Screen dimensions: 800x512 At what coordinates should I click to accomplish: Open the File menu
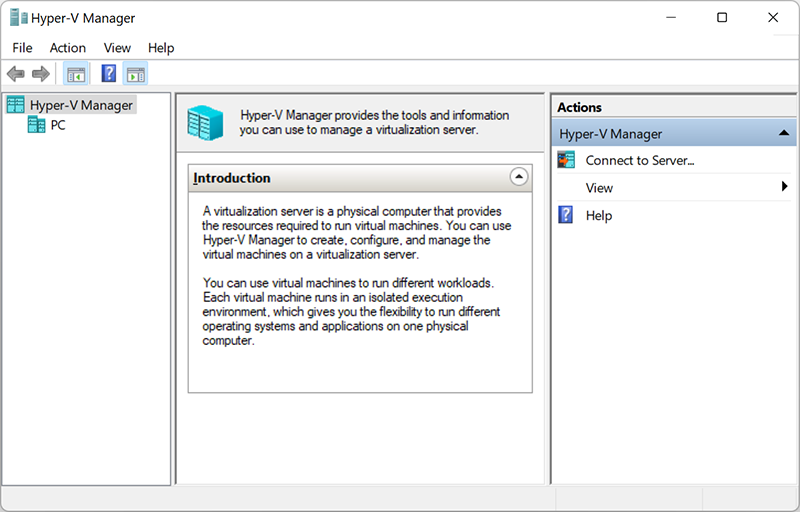point(22,48)
